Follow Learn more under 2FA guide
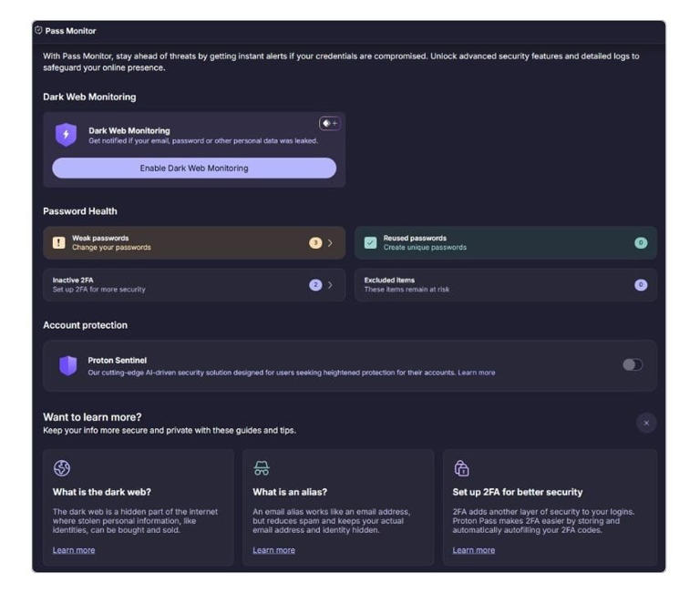Viewport: 700px width, 593px height. tap(474, 550)
